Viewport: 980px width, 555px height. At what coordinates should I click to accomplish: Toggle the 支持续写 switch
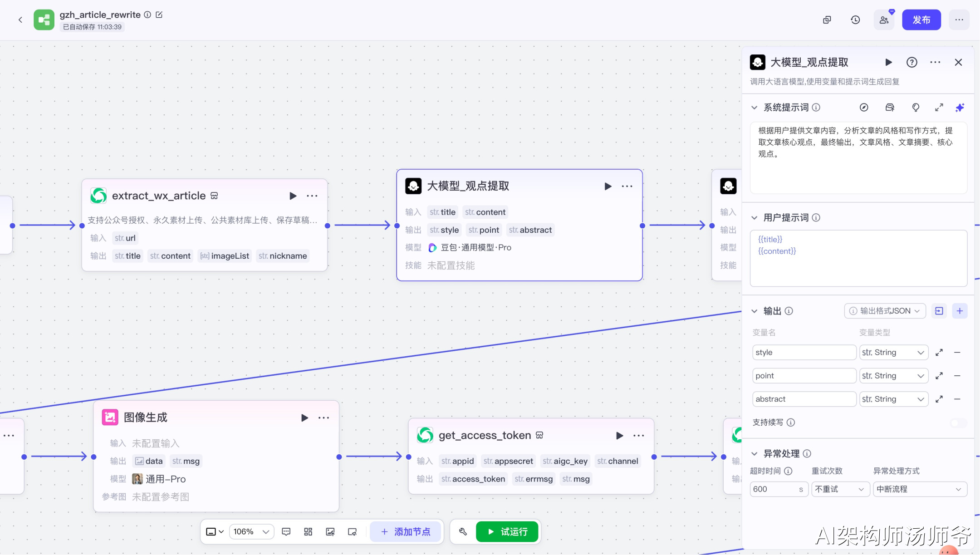click(958, 423)
